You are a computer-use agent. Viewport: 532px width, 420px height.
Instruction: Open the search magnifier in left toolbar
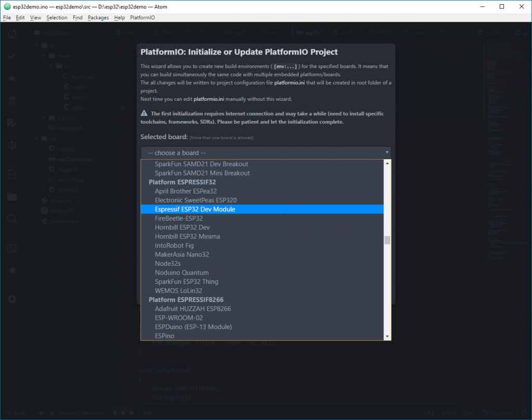click(x=12, y=219)
